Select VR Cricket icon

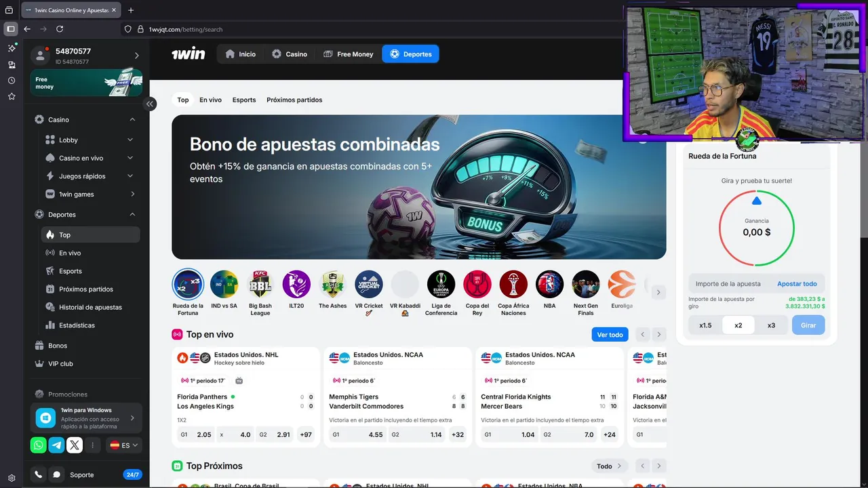click(369, 284)
